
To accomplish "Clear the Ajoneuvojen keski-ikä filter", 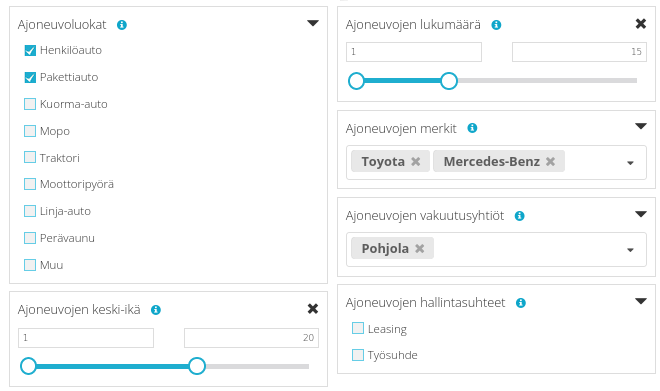I will [x=313, y=309].
